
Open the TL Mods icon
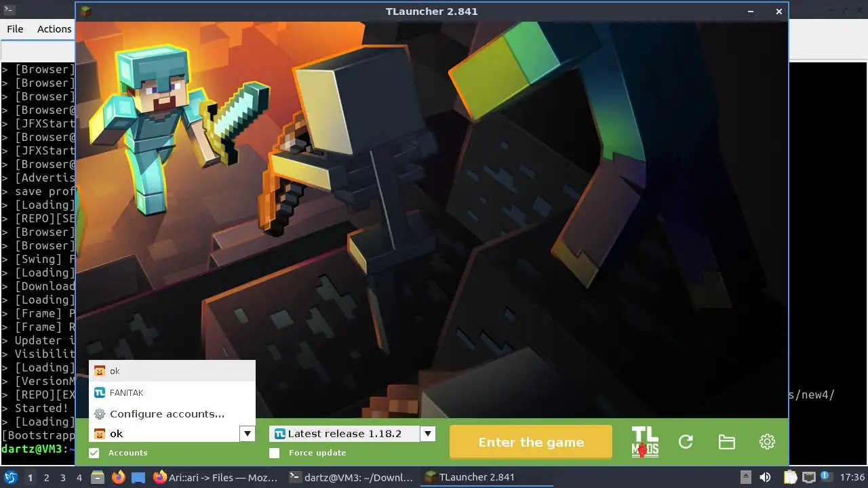coord(645,442)
